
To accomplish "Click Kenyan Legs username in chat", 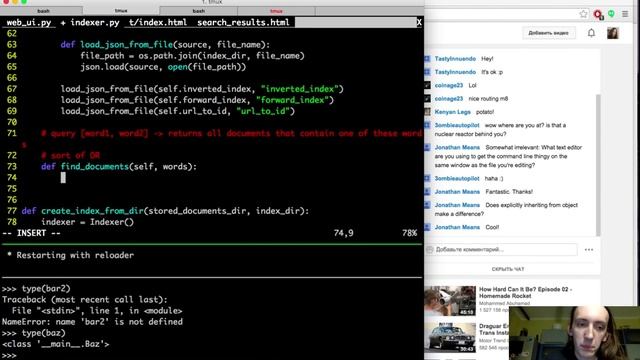I will (x=452, y=112).
